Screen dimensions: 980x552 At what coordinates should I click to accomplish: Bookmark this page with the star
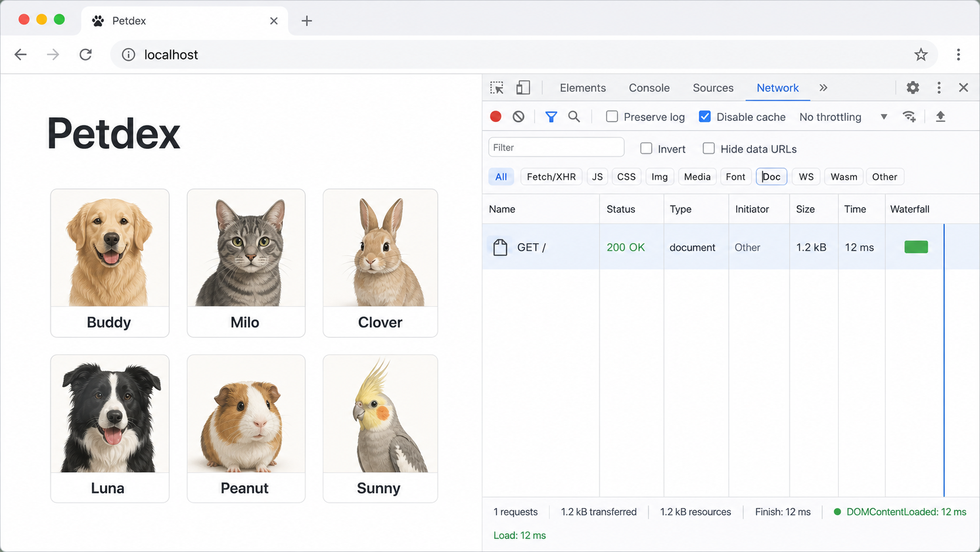point(921,55)
